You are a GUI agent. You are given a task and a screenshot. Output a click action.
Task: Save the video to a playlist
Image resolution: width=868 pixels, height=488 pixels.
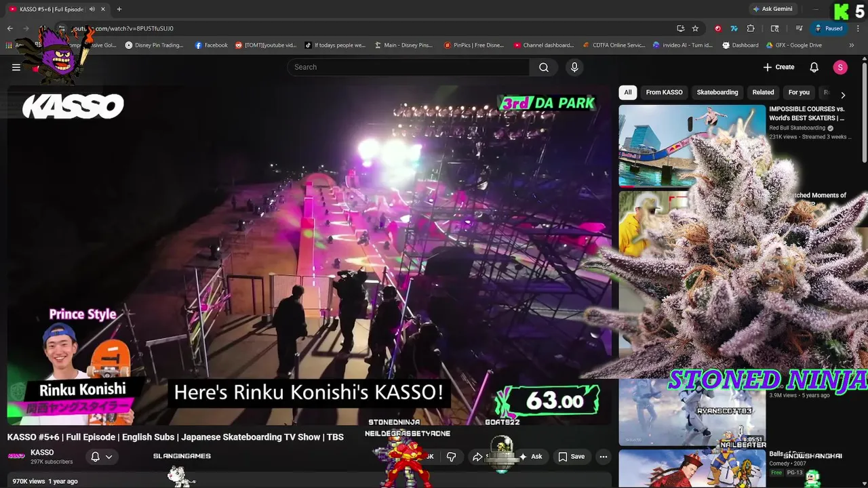point(571,457)
